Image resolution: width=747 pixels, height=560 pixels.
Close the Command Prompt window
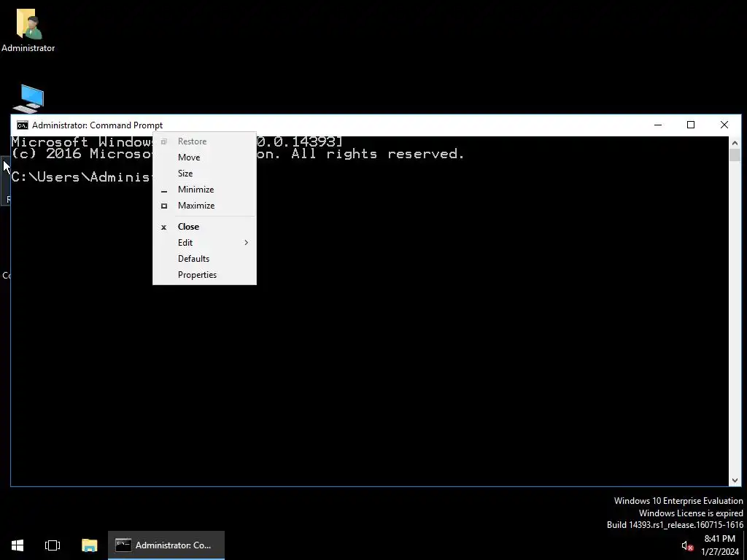click(x=724, y=125)
